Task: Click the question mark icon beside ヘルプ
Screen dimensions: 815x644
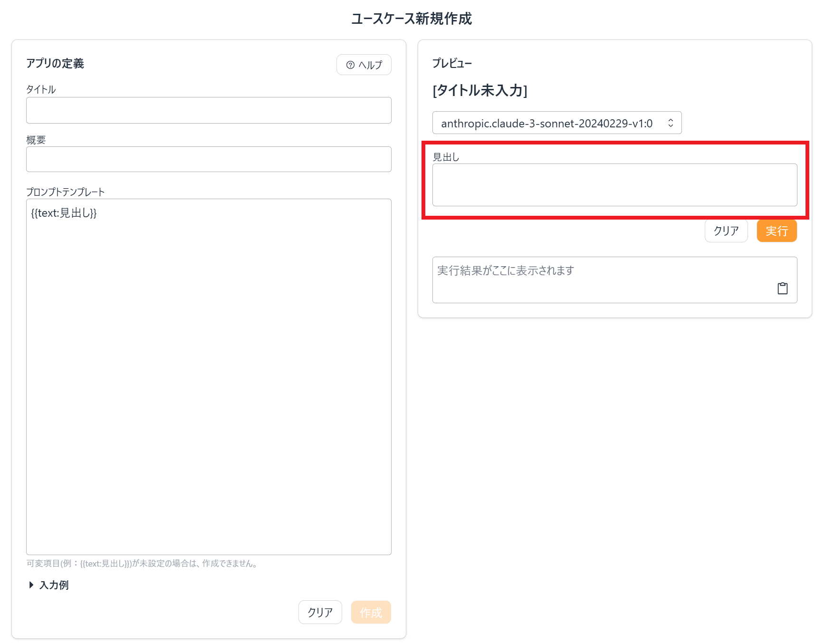Action: click(350, 65)
